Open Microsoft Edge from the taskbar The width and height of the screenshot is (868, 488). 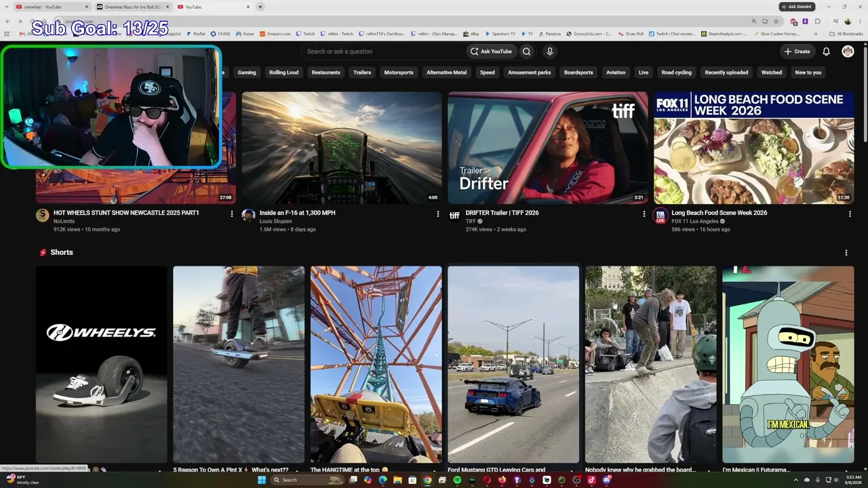pyautogui.click(x=382, y=480)
